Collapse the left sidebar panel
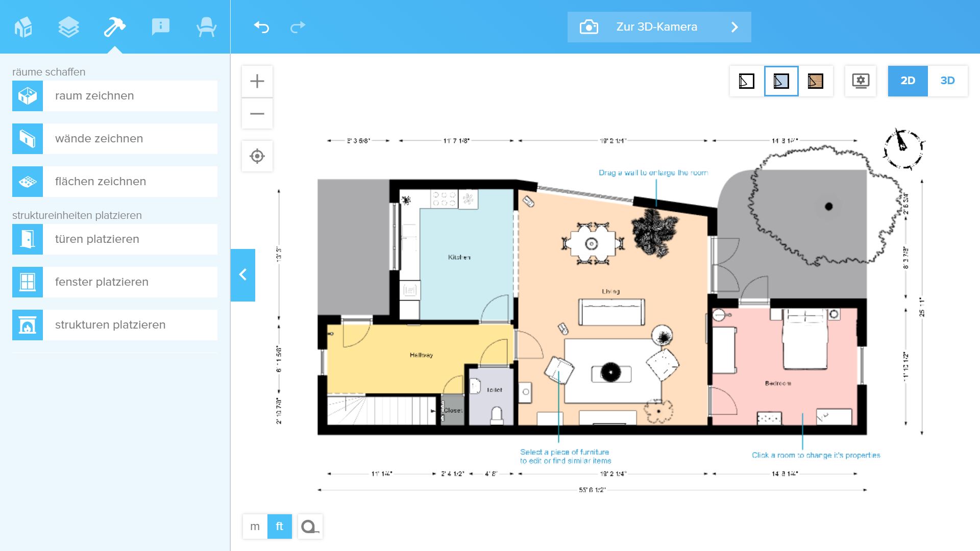The width and height of the screenshot is (980, 551). (x=243, y=275)
